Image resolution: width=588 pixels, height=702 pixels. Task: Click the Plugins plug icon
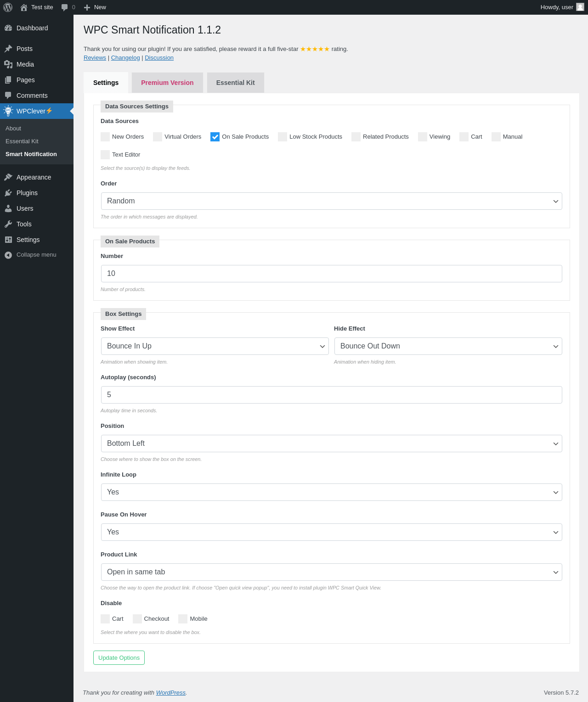point(8,193)
